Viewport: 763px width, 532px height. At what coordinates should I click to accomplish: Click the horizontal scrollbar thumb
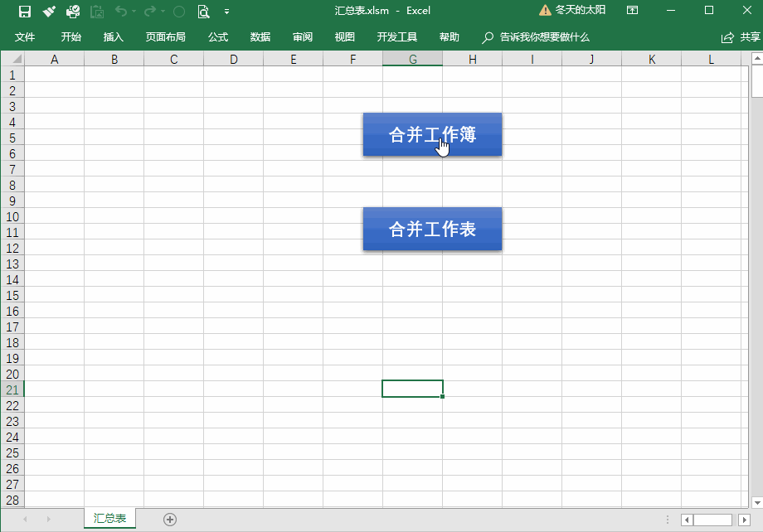(x=712, y=520)
